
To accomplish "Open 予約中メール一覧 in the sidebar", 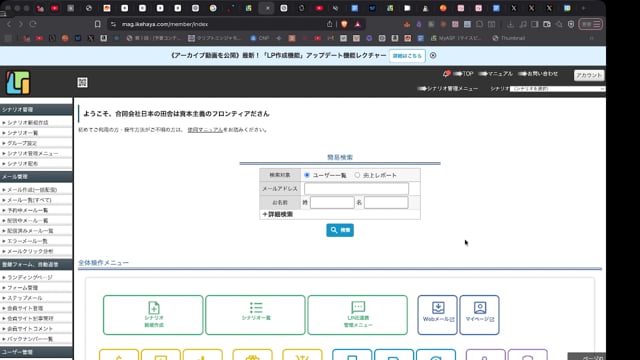I will click(27, 210).
